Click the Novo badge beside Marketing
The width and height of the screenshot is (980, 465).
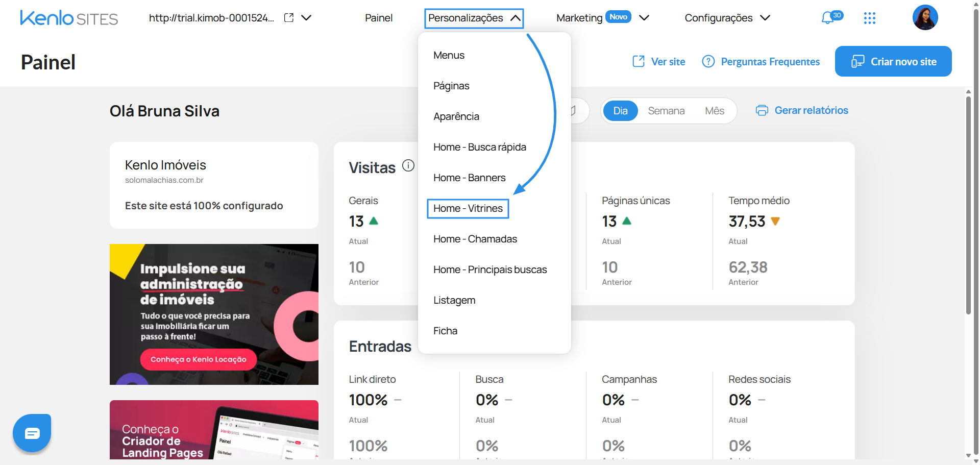coord(618,17)
